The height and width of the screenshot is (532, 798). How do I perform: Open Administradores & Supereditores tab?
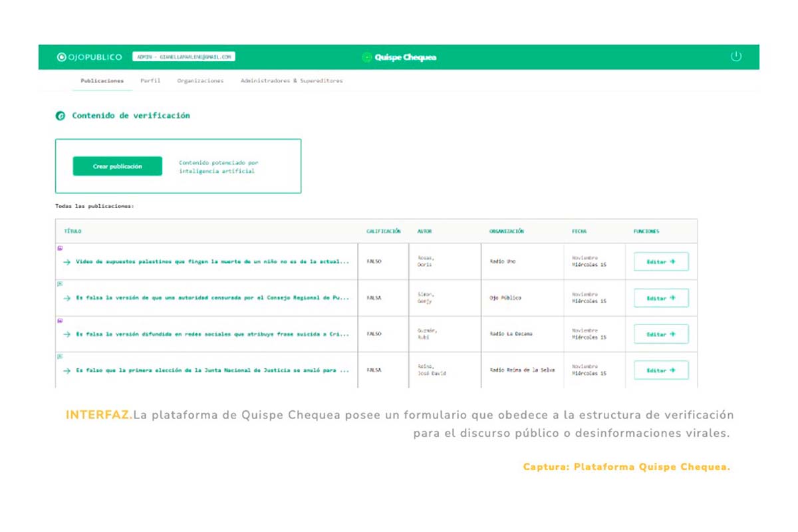tap(291, 80)
